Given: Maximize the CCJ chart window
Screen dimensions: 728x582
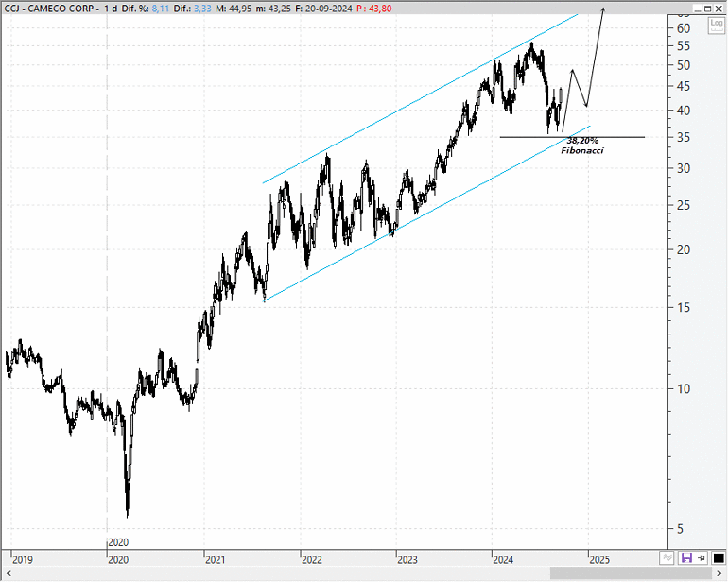Looking at the screenshot, I should 708,9.
